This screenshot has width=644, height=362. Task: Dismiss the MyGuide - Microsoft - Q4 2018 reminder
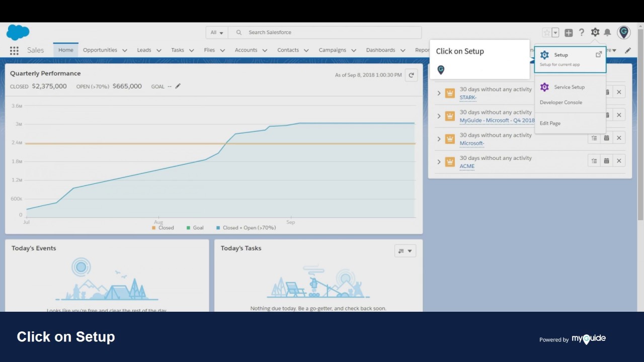(x=619, y=115)
